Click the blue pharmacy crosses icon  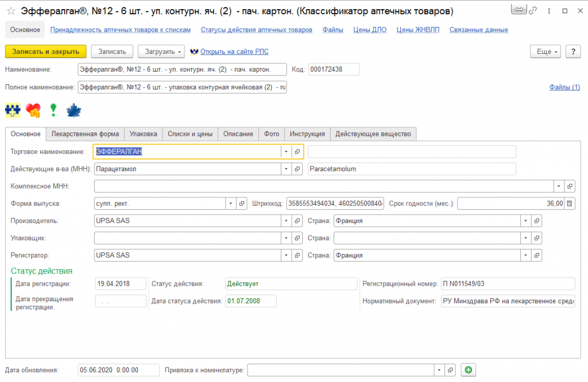tap(13, 110)
